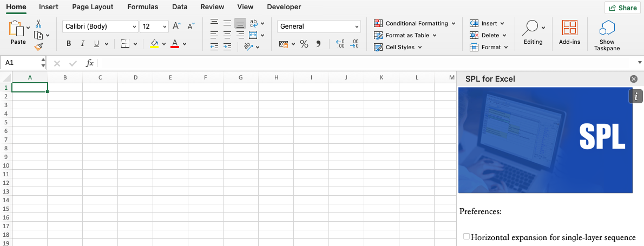Click the Cut scissors icon

38,24
